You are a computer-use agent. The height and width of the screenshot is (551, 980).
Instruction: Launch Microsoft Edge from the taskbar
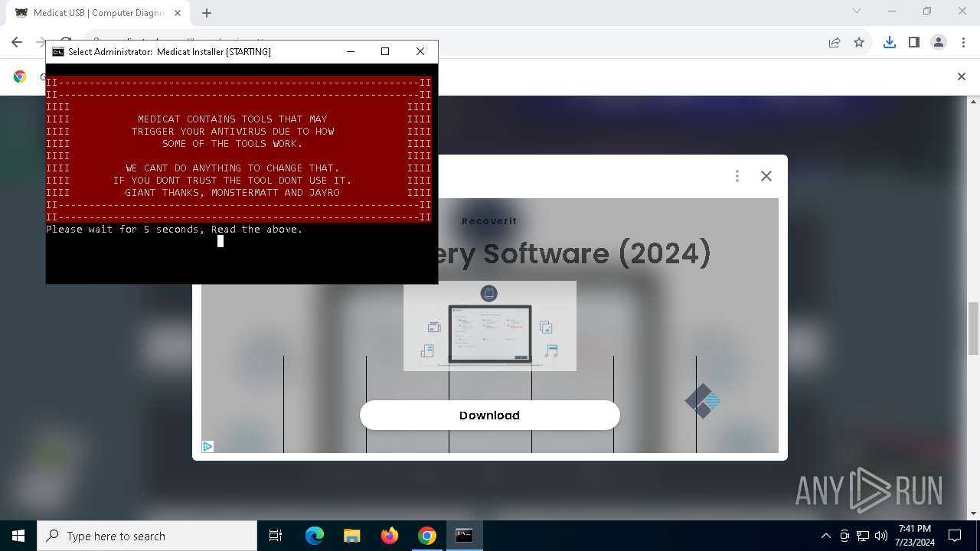(315, 536)
